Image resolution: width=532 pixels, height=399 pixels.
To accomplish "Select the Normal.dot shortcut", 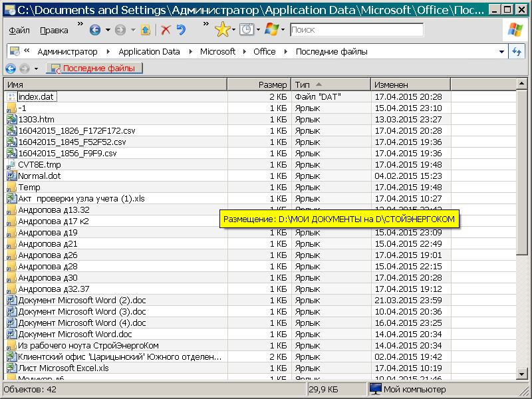I will (39, 176).
